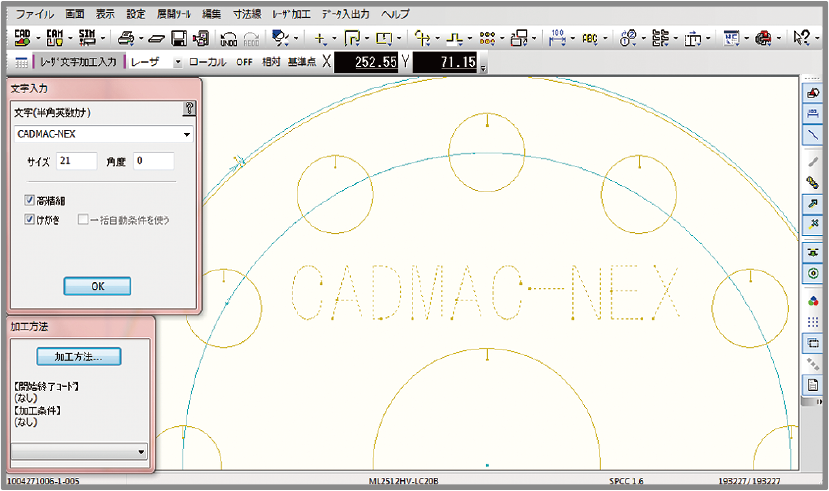Click the processing list icon
829x491 pixels.
click(661, 38)
